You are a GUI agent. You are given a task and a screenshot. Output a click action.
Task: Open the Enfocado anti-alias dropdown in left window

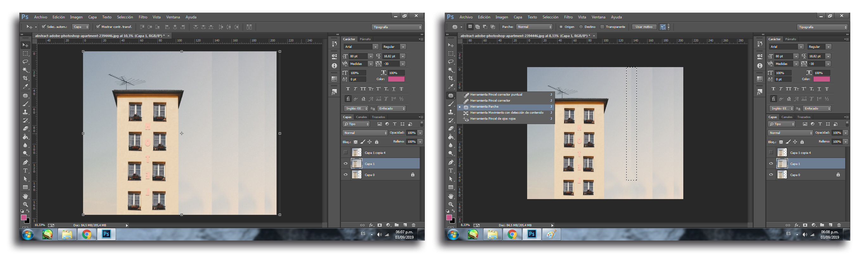(391, 109)
